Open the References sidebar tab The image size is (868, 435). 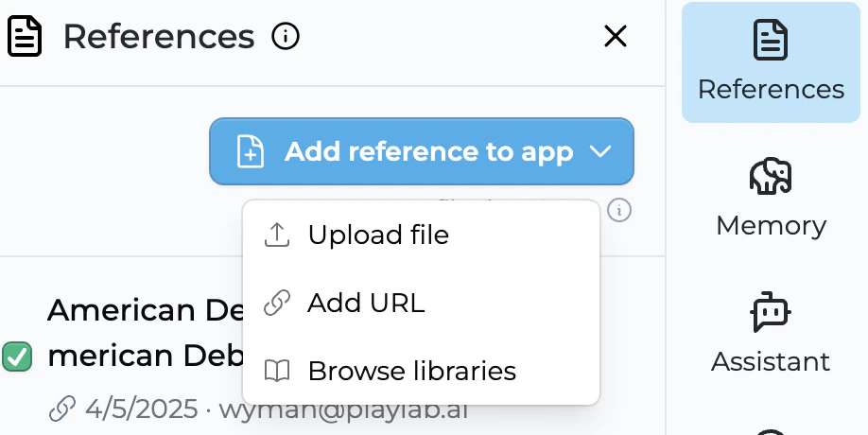click(x=771, y=62)
